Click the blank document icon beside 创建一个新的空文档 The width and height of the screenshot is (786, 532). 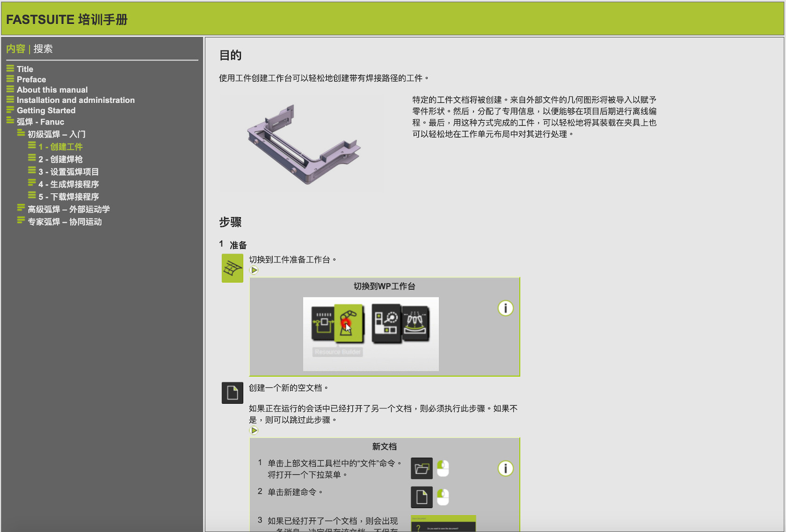232,393
